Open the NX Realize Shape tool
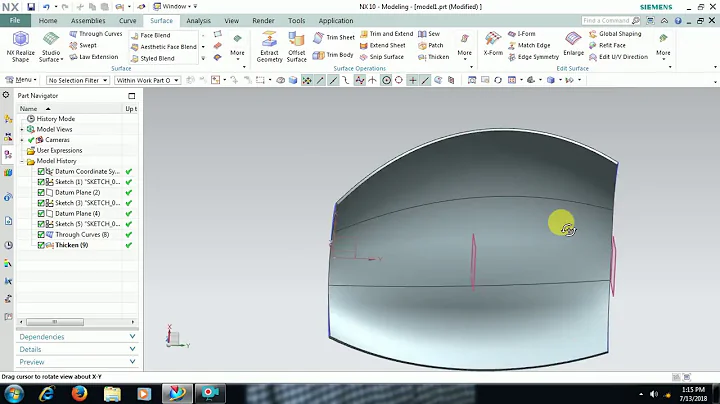 click(21, 47)
